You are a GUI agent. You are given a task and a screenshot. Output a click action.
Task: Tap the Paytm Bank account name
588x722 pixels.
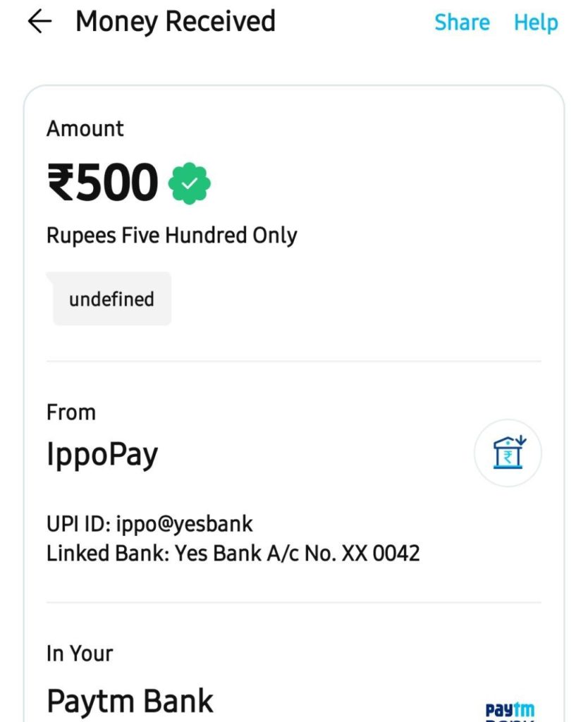coord(130,702)
